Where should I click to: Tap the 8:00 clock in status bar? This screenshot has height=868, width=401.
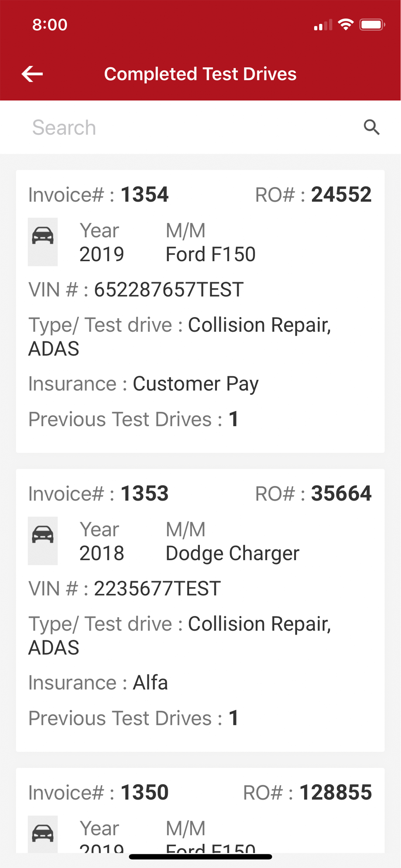click(50, 25)
